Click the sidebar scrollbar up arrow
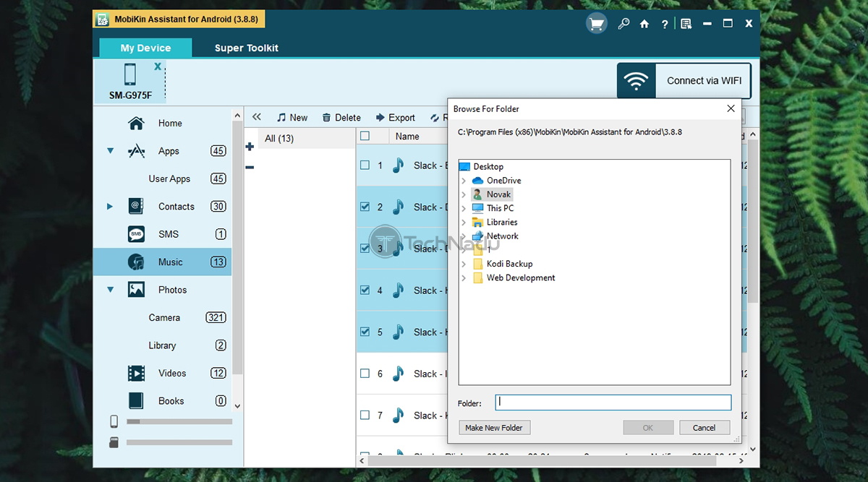Viewport: 868px width, 482px height. [x=237, y=113]
